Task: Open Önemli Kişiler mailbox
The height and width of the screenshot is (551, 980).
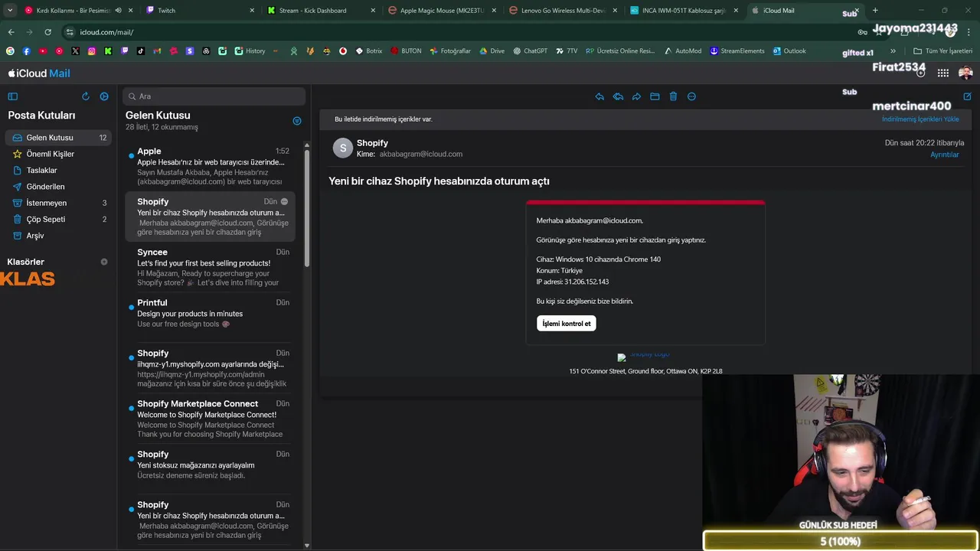Action: [58, 154]
